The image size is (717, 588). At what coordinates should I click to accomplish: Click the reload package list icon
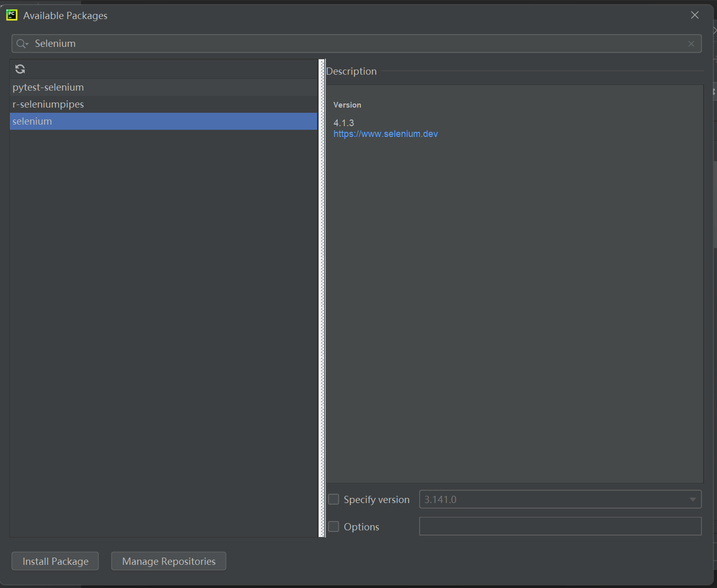coord(20,69)
